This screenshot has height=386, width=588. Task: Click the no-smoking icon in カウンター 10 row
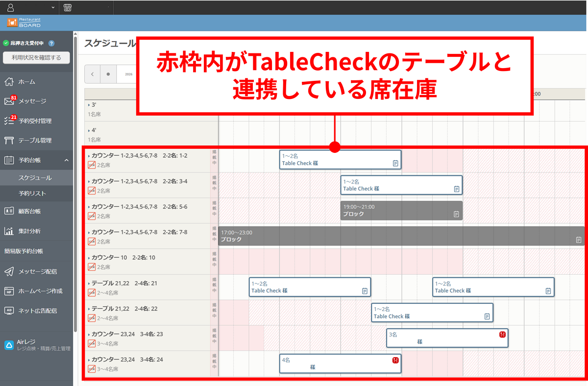coord(92,267)
